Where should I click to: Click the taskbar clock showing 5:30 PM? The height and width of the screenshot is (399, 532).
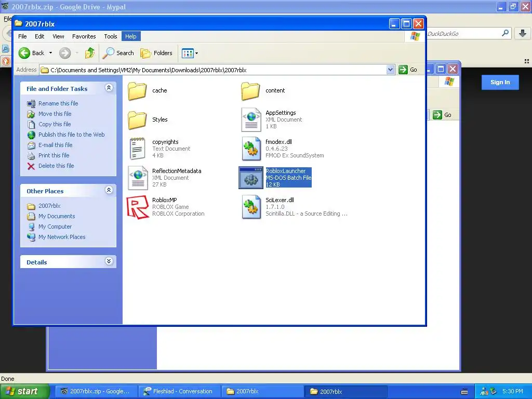pyautogui.click(x=513, y=391)
